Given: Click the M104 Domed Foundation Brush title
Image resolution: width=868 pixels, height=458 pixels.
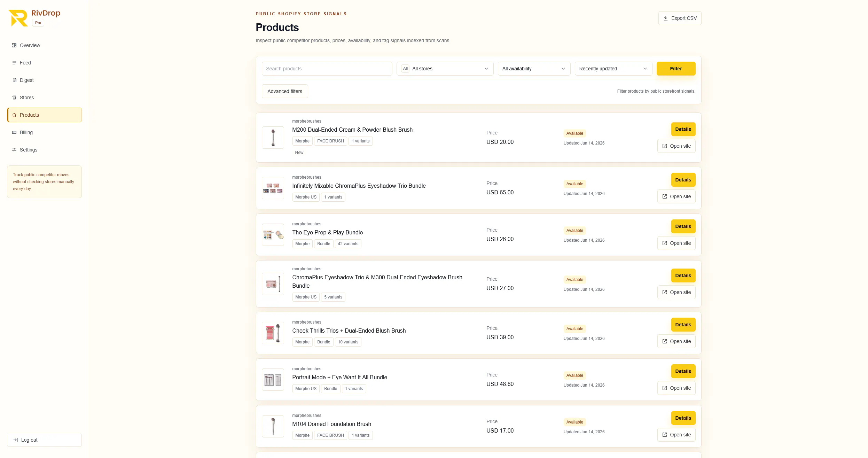Looking at the screenshot, I should 331,424.
